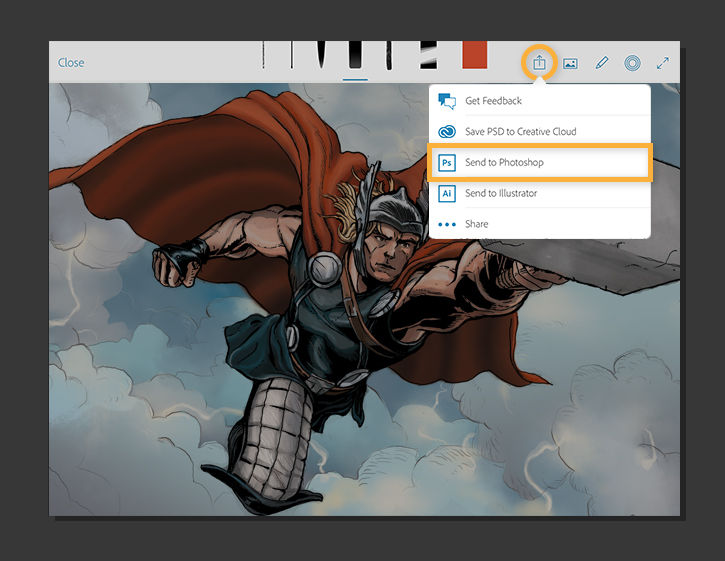Select the striped eraser tool
This screenshot has height=561, width=725.
tap(428, 55)
